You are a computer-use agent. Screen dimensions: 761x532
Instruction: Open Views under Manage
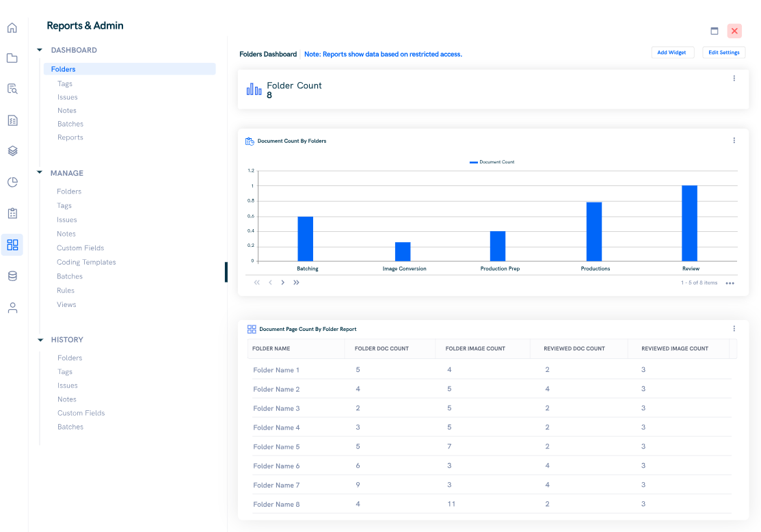(x=66, y=305)
